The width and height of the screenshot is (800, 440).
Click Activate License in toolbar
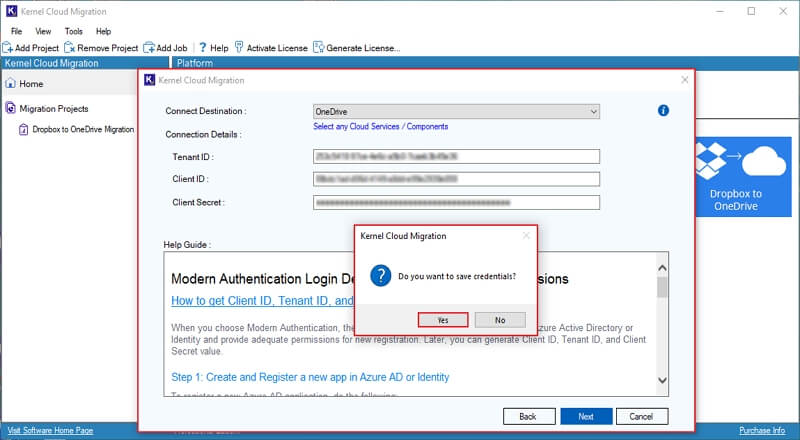pyautogui.click(x=271, y=48)
